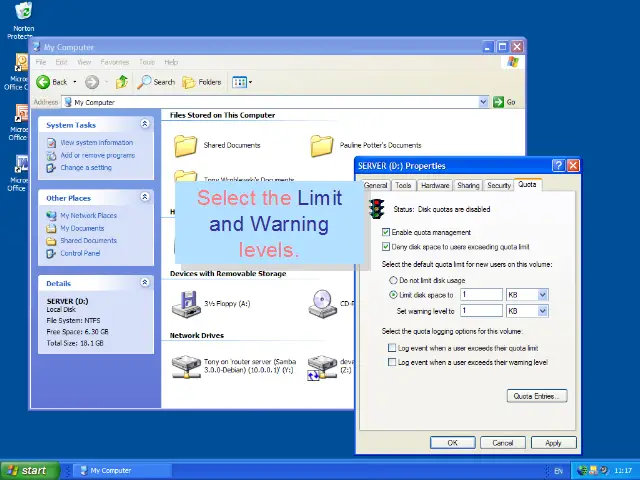Click the green Go arrow button
This screenshot has height=480, width=640.
pyautogui.click(x=498, y=102)
